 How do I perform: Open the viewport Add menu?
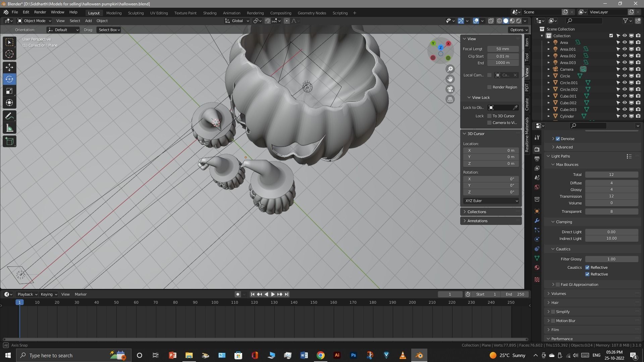(88, 21)
